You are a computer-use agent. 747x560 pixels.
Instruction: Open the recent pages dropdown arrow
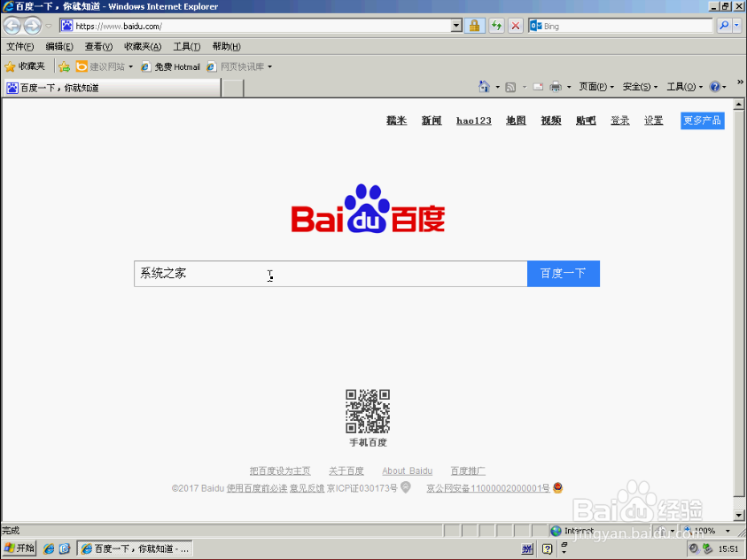tap(48, 27)
